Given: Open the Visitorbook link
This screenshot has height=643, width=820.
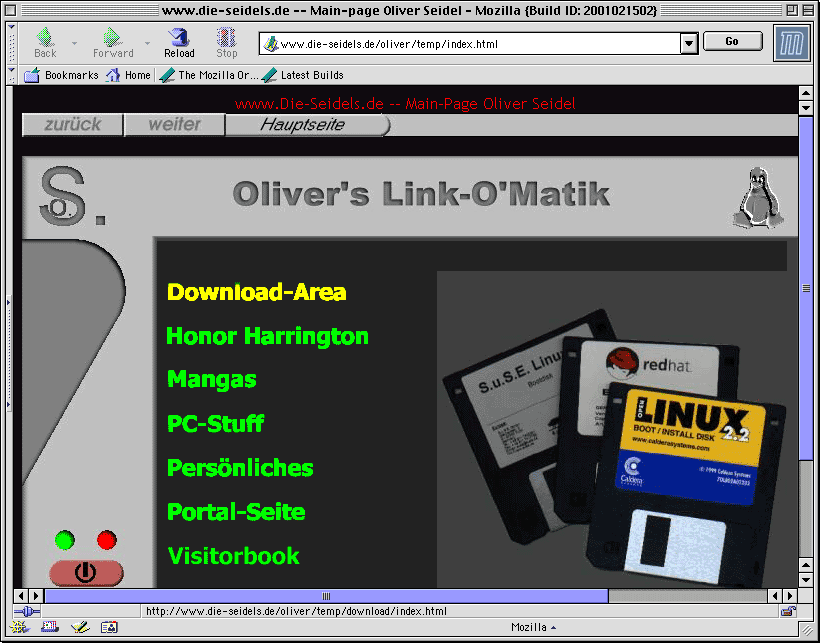Looking at the screenshot, I should point(233,556).
